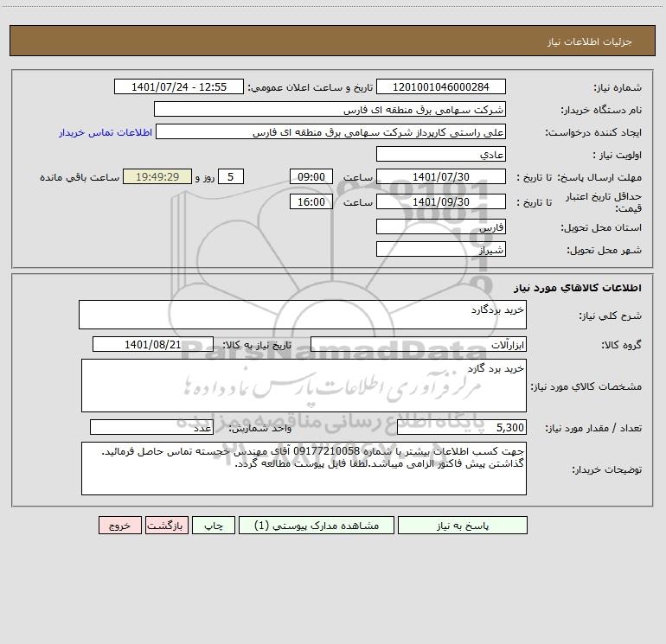
Task: Click the goods group field ابزارآلات
Action: pos(419,344)
